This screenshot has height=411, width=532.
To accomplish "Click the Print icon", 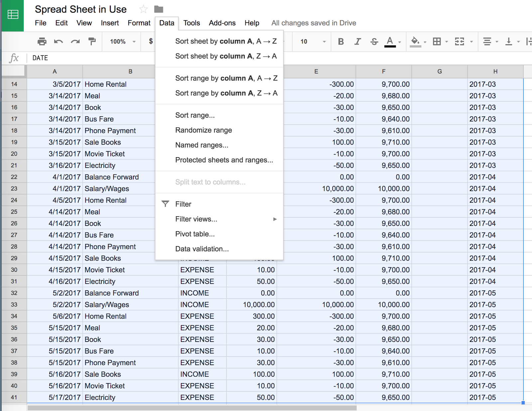I will (42, 41).
